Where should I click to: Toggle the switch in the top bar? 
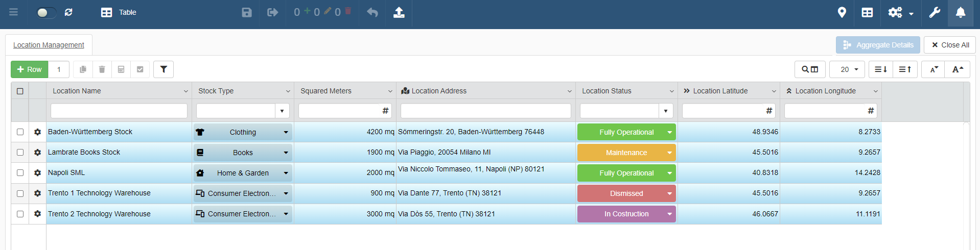(x=46, y=12)
